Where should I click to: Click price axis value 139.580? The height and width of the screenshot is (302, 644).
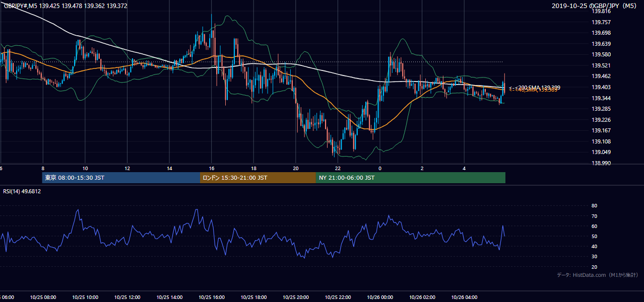[x=601, y=54]
